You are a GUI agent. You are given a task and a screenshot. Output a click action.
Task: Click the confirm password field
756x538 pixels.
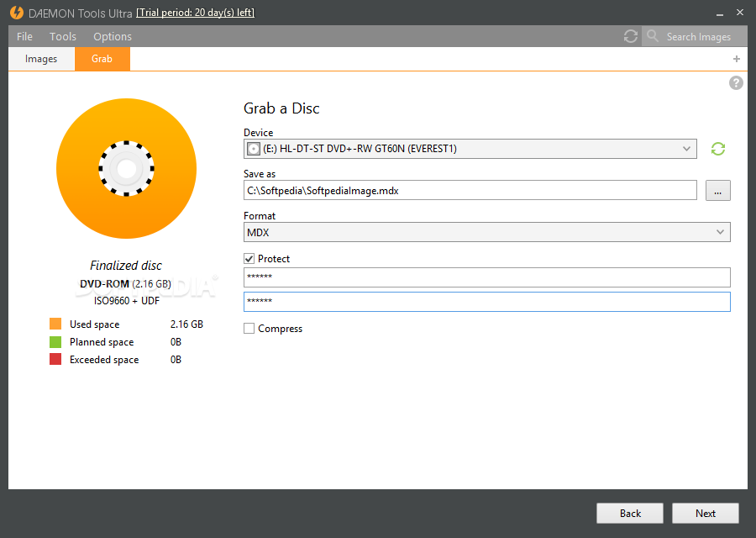click(486, 302)
